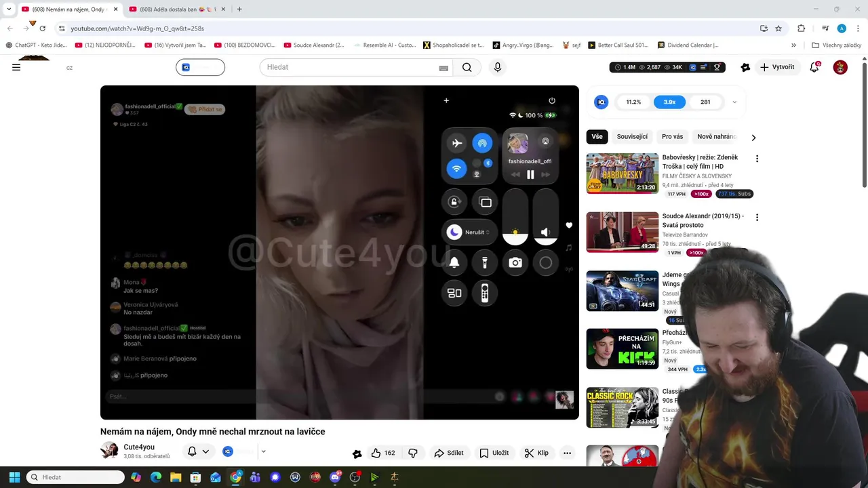Open the Babovřesky video thumbnail
The width and height of the screenshot is (868, 488).
click(x=622, y=174)
